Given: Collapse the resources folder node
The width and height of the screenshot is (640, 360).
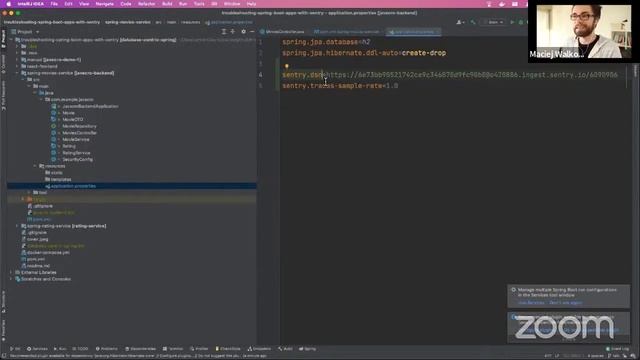Looking at the screenshot, I should click(x=35, y=166).
